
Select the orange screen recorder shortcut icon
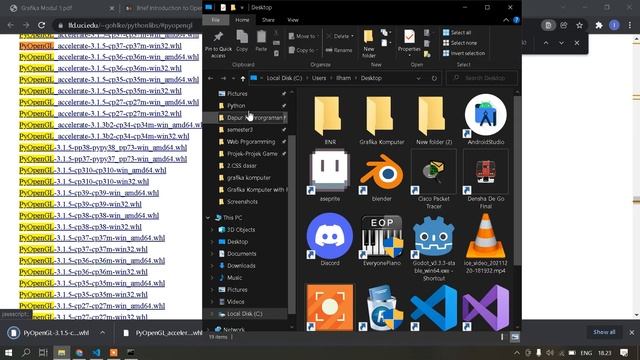pyautogui.click(x=330, y=308)
